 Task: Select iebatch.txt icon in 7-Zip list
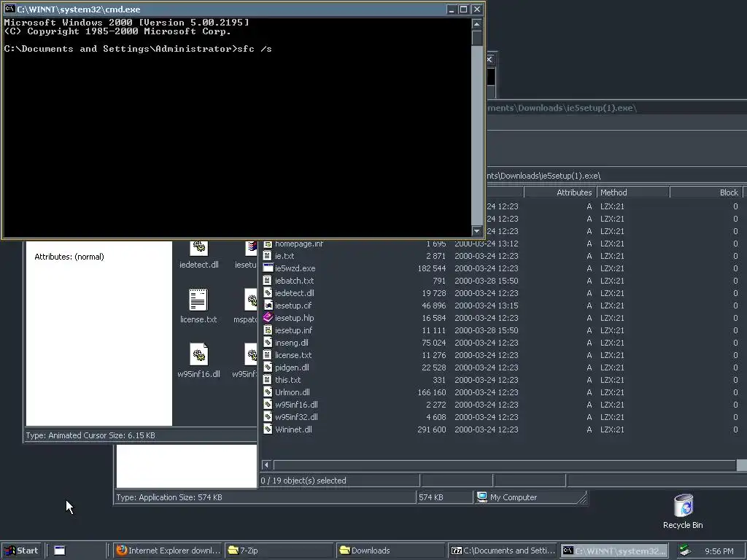click(268, 281)
